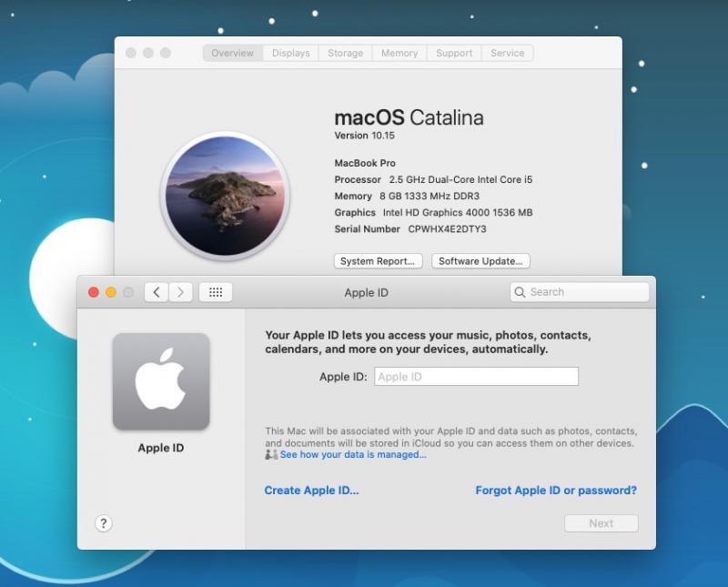This screenshot has width=728, height=587.
Task: Close the Apple ID window with red button
Action: [x=94, y=292]
